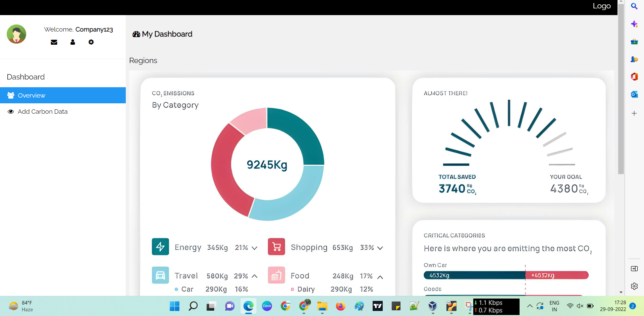The height and width of the screenshot is (316, 644).
Task: Click the Logo in the top bar
Action: [601, 6]
